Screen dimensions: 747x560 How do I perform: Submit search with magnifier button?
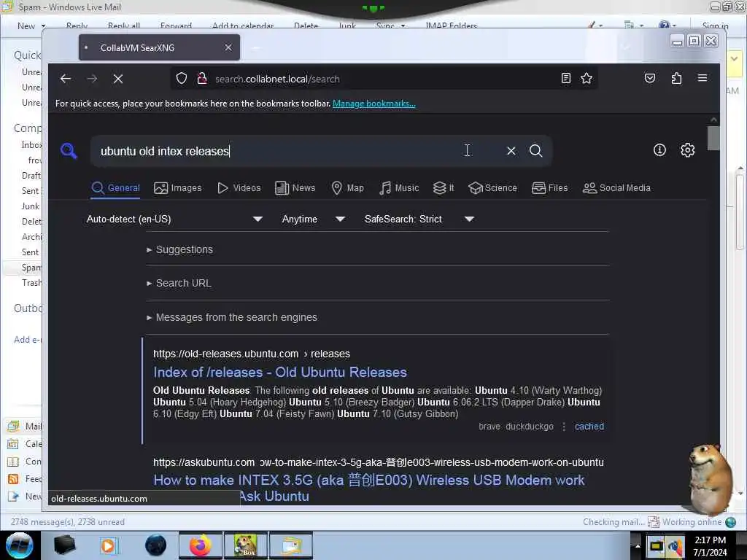(x=536, y=151)
